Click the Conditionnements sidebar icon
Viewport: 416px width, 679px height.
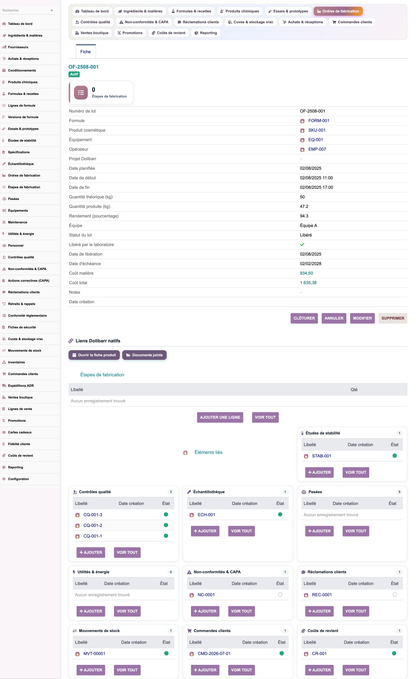click(x=4, y=71)
